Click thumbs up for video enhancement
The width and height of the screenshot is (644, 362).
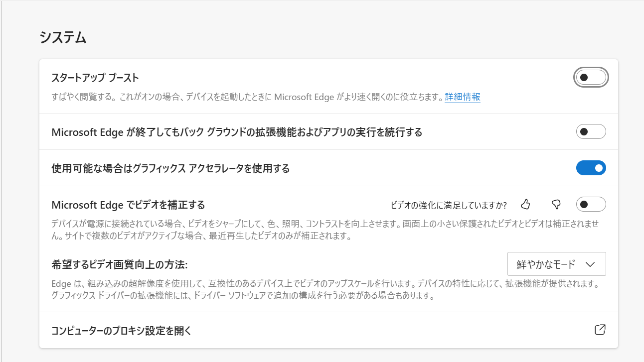pos(525,204)
